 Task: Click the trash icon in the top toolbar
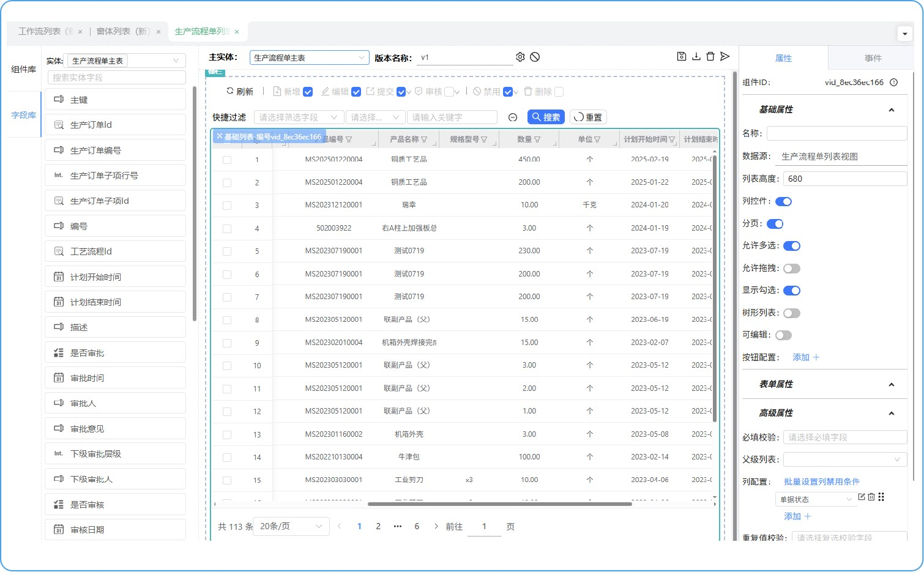click(x=710, y=56)
